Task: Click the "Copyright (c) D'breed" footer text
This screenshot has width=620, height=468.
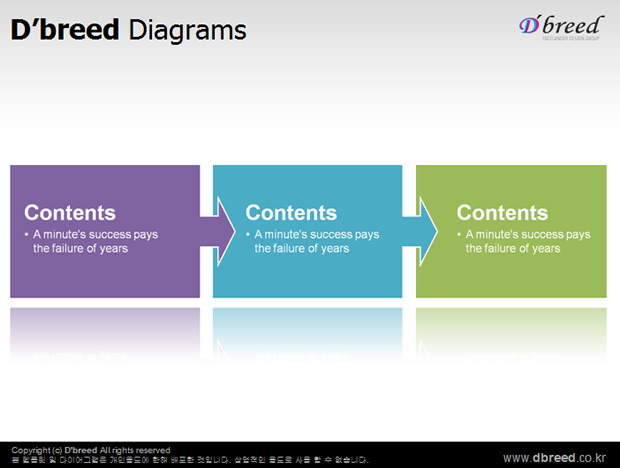Action: 90,450
